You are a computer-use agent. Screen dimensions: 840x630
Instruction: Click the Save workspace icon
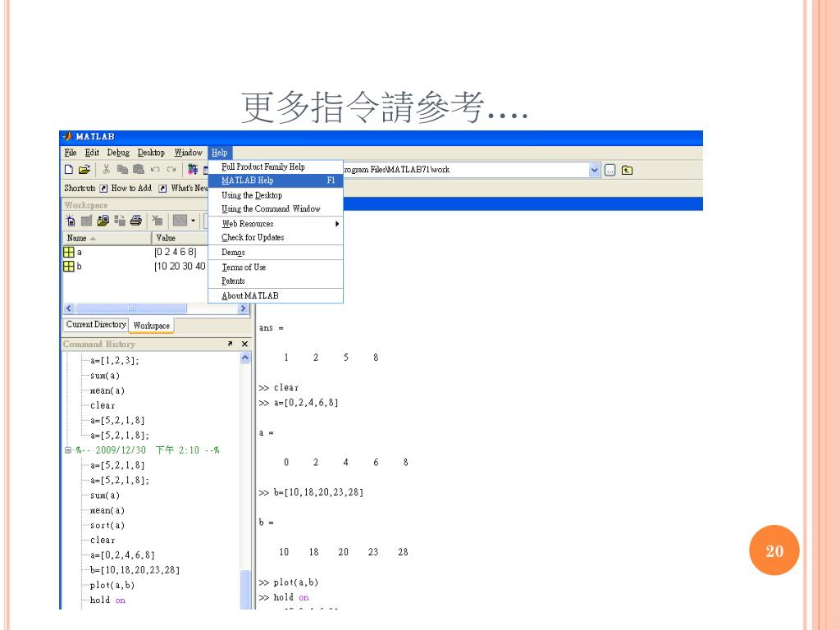pos(120,220)
